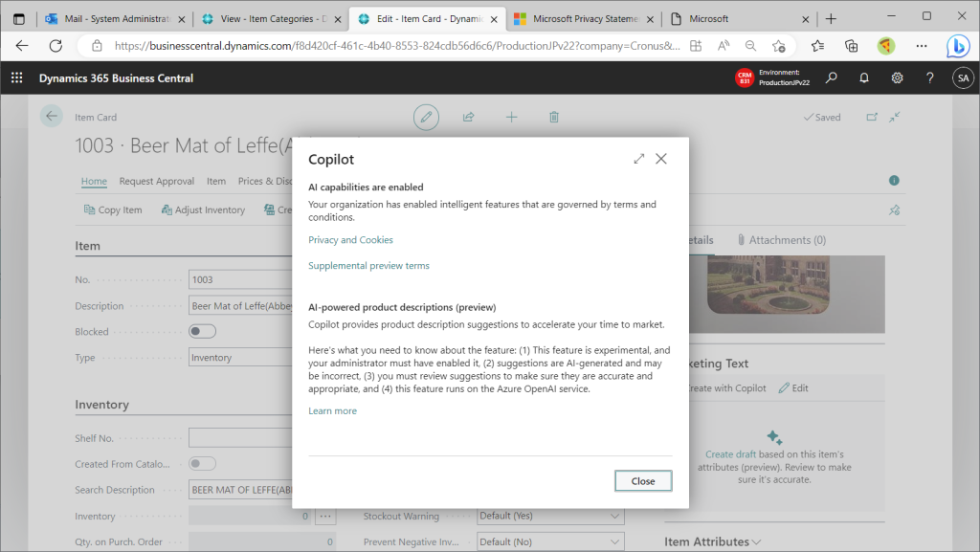Select the Home action tab
980x552 pixels.
pos(94,181)
